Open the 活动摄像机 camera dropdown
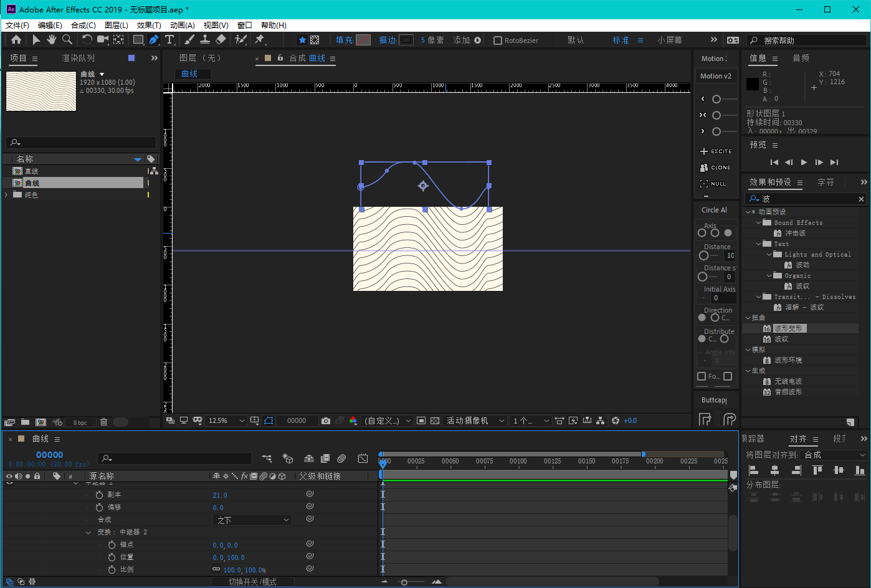The image size is (871, 588). 475,421
